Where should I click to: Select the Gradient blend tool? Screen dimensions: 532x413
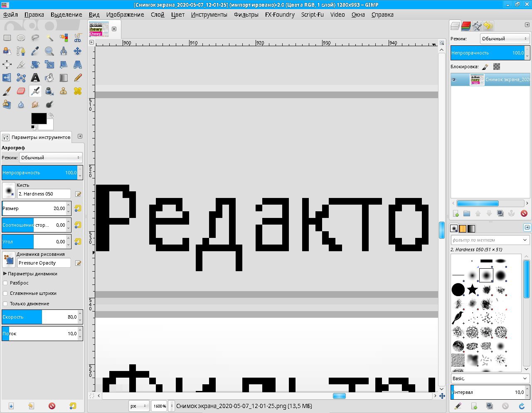tap(64, 78)
